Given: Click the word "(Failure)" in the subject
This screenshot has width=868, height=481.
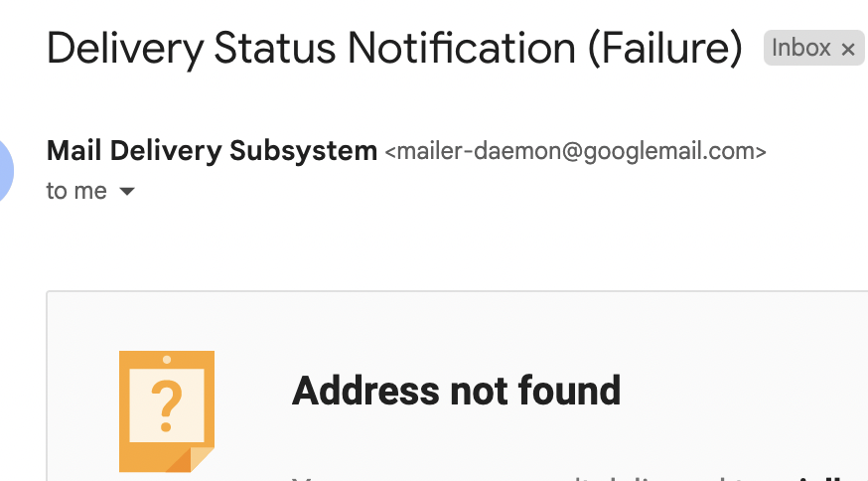Looking at the screenshot, I should point(664,48).
